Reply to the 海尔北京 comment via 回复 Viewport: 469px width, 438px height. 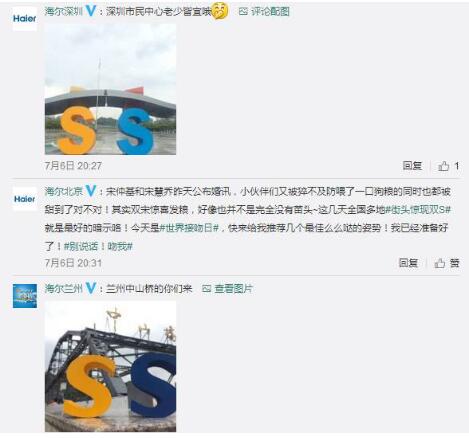tap(408, 263)
